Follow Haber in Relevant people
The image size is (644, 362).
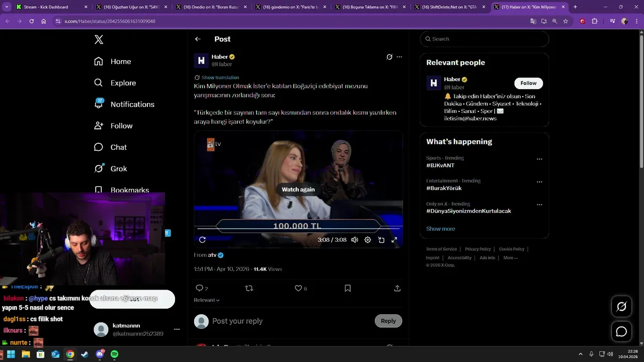tap(528, 83)
